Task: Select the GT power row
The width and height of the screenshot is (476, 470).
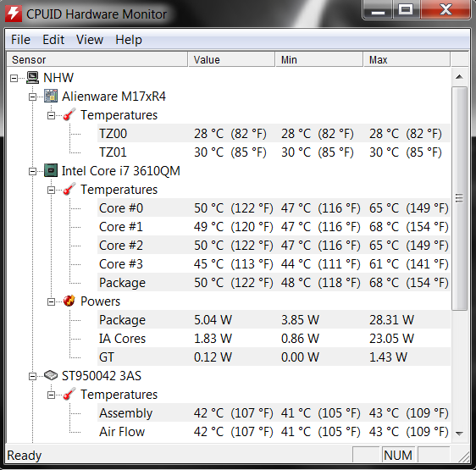Action: click(274, 357)
